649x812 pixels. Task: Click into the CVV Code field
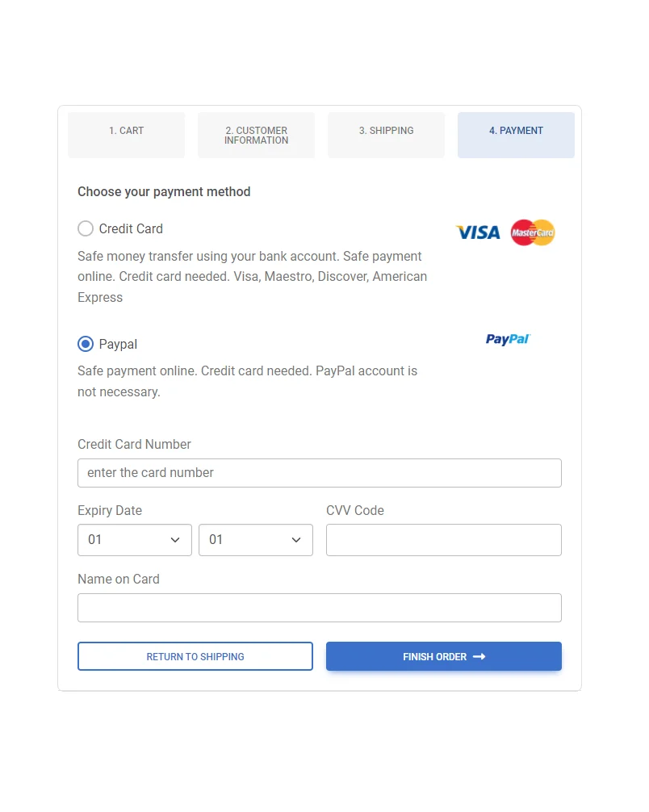click(444, 540)
